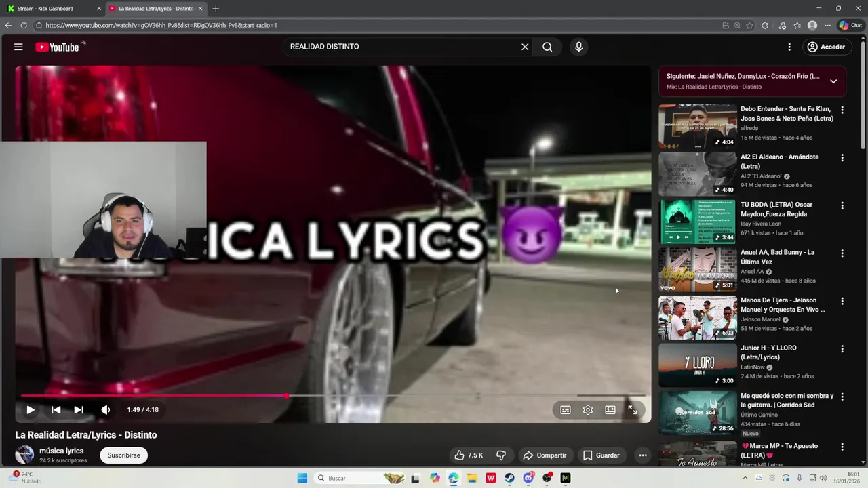Open TU BODA (LETRA) video thumbnail

[x=697, y=222]
